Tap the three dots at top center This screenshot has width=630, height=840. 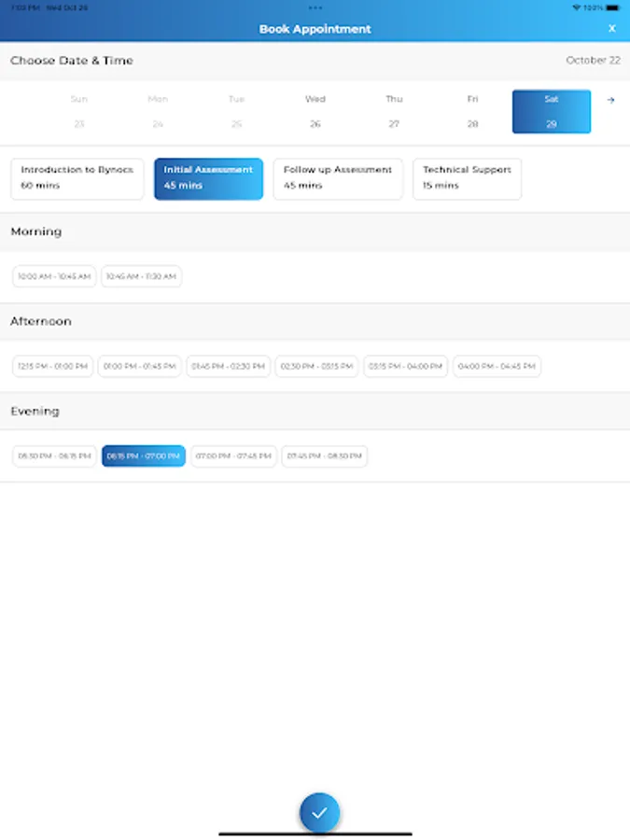(315, 7)
